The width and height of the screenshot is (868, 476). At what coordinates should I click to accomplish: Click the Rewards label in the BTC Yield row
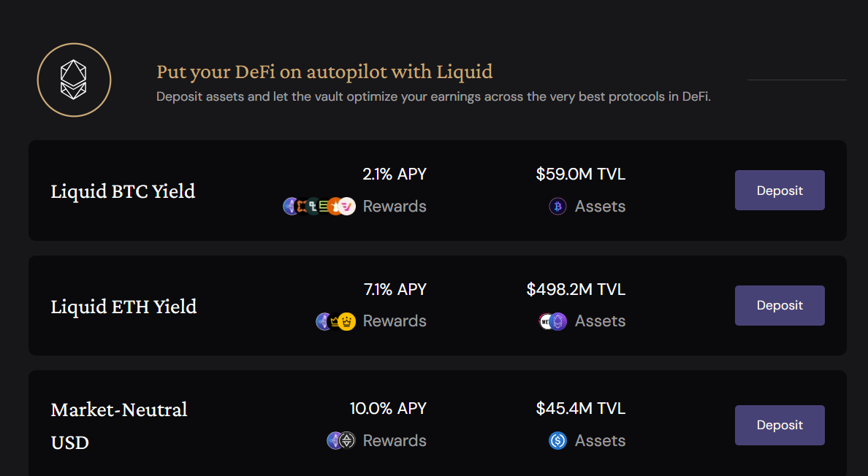coord(395,206)
